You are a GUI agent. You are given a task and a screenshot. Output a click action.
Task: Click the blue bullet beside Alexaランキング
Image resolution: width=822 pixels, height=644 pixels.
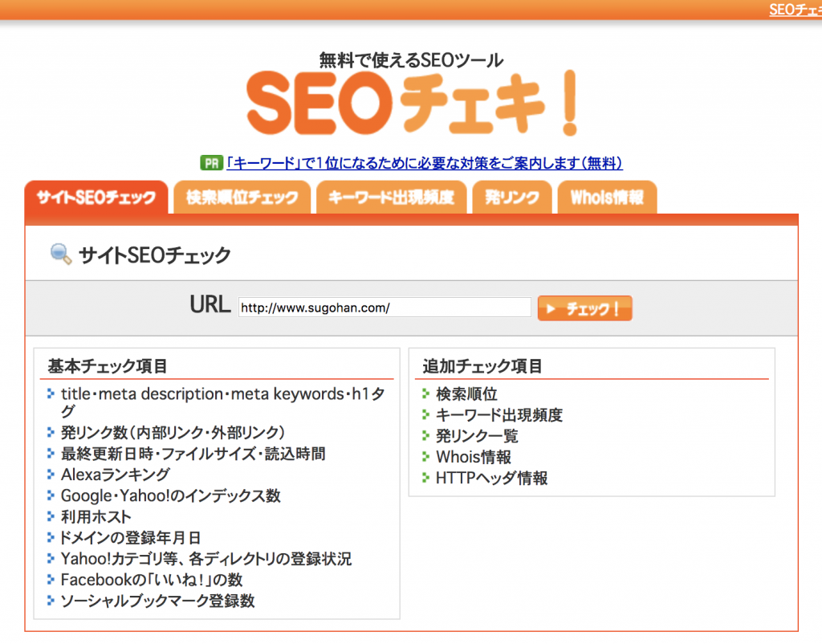click(x=51, y=474)
